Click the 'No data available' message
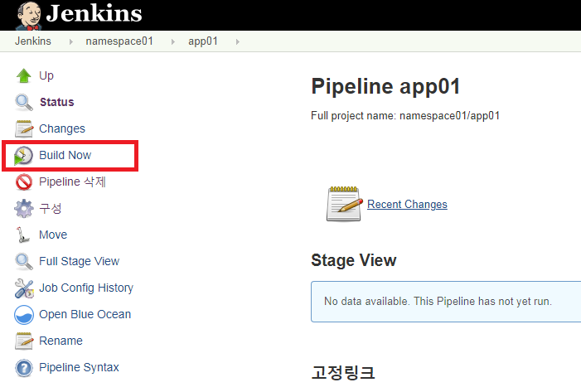Screen dimensions: 581x392 tap(438, 301)
